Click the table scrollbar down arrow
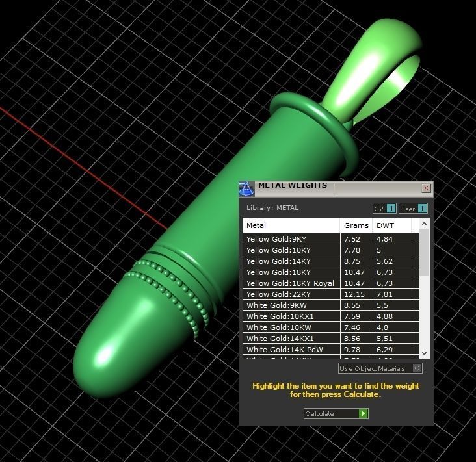Image resolution: width=476 pixels, height=462 pixels. tap(425, 353)
